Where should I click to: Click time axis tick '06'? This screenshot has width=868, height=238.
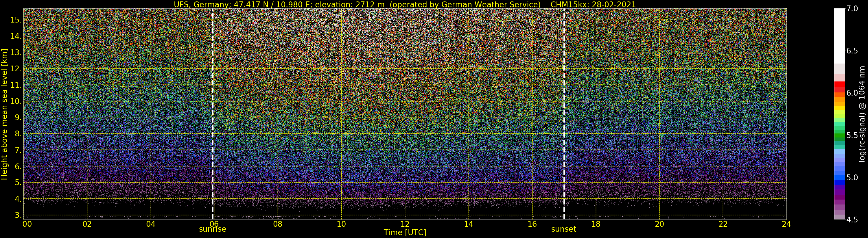coord(214,224)
